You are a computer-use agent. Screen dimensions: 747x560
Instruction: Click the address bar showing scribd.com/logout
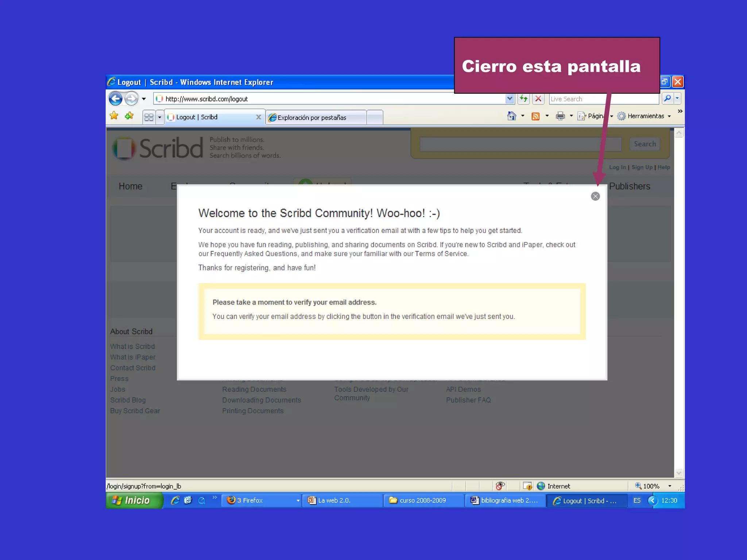330,99
